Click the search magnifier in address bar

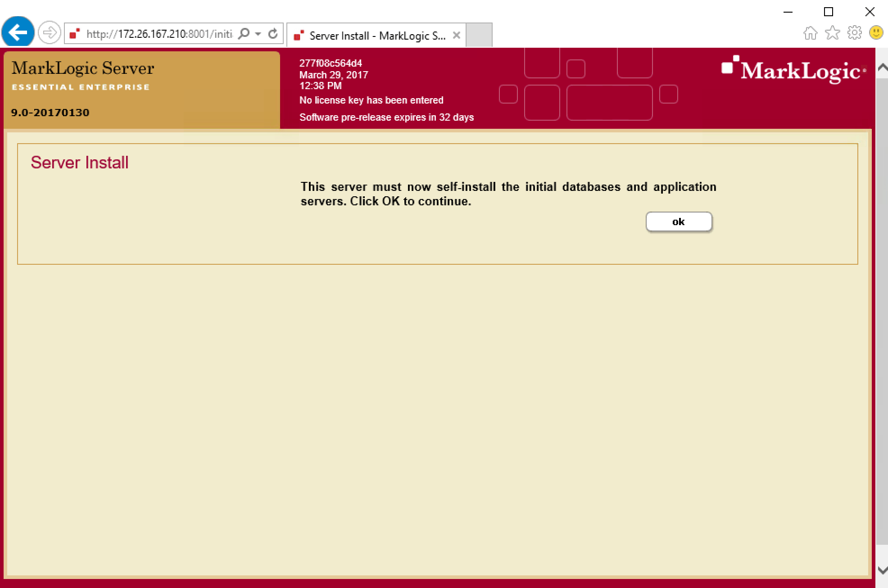(244, 34)
